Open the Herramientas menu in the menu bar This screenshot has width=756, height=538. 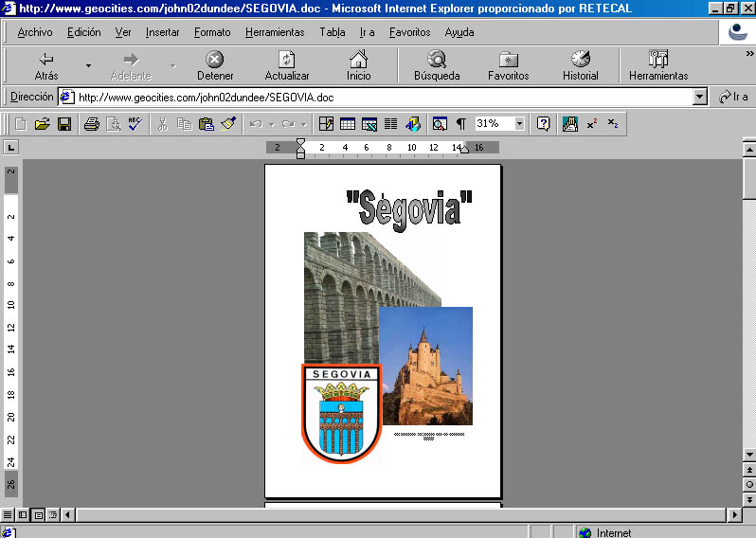pos(275,32)
